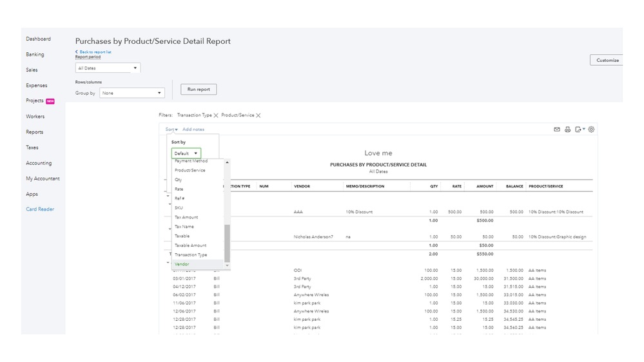
Task: Open the Group by None dropdown
Action: (132, 93)
